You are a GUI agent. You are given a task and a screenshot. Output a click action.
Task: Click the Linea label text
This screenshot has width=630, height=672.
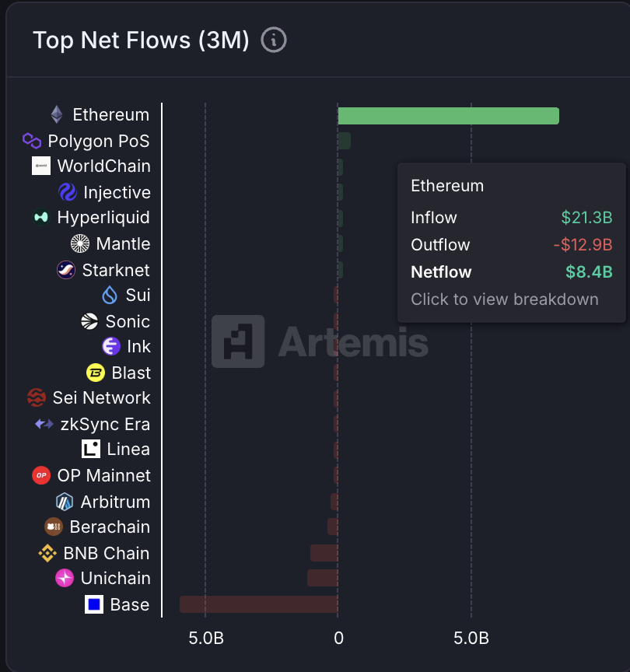(x=128, y=449)
